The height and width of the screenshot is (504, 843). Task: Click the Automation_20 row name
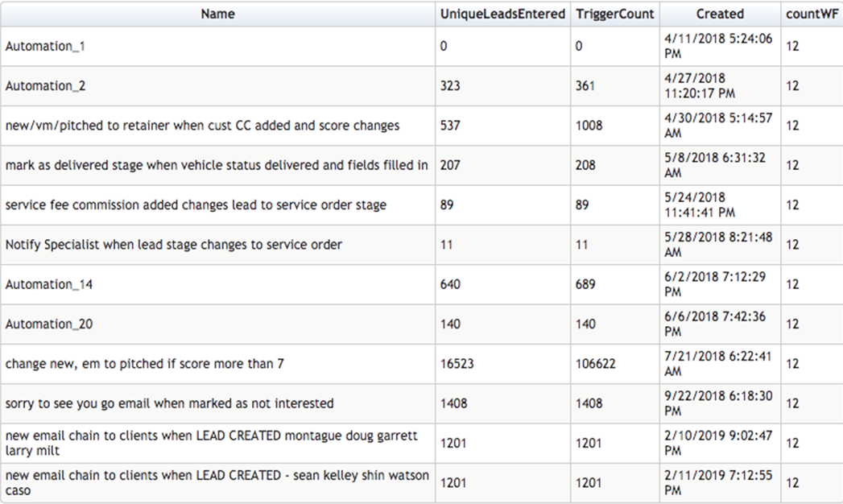point(48,324)
